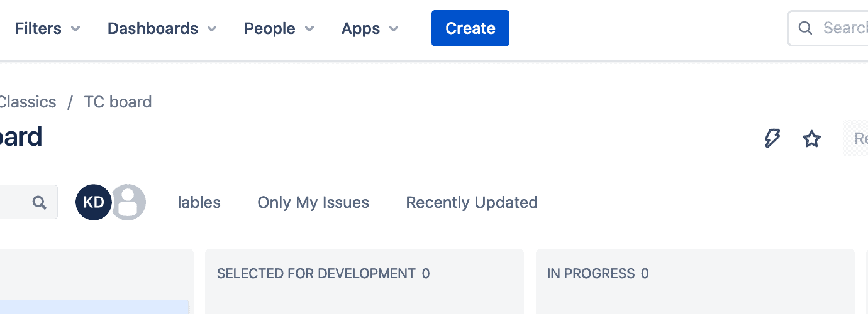
Task: Expand the Dashboards menu
Action: (x=162, y=28)
